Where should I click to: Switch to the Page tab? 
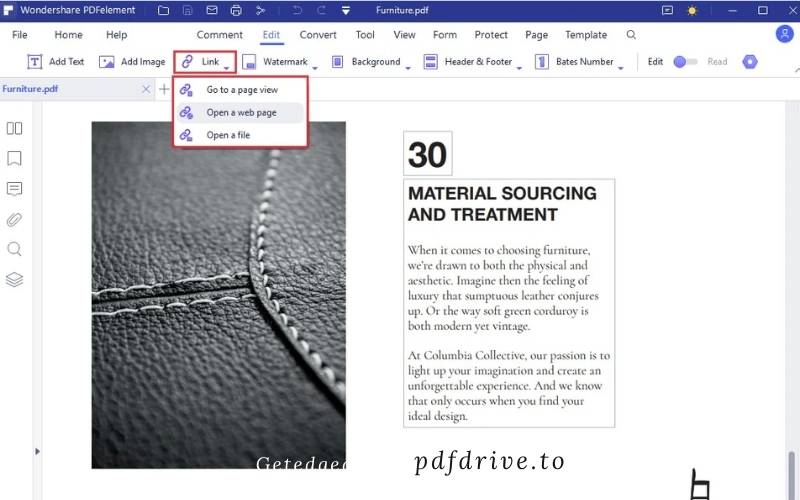[536, 35]
